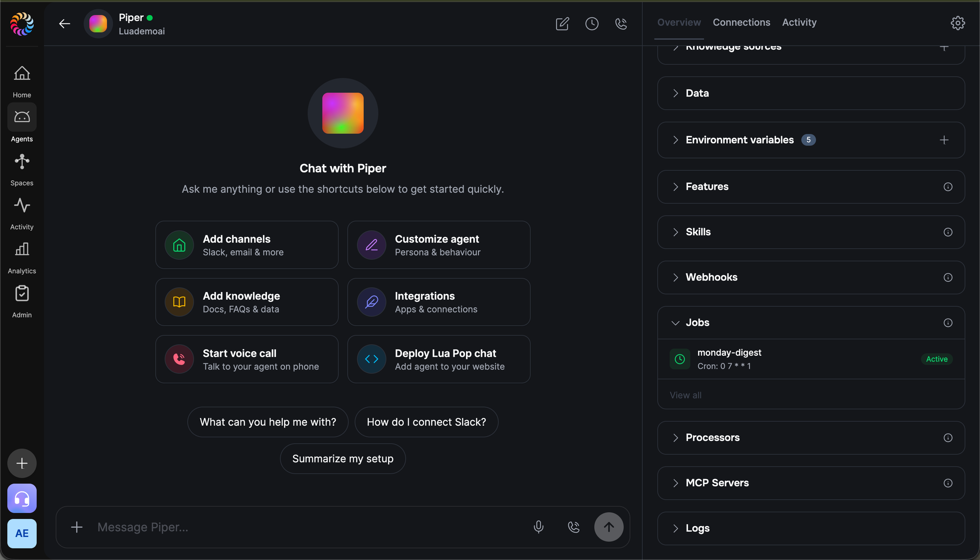980x560 pixels.
Task: Click View all under Jobs
Action: click(685, 395)
